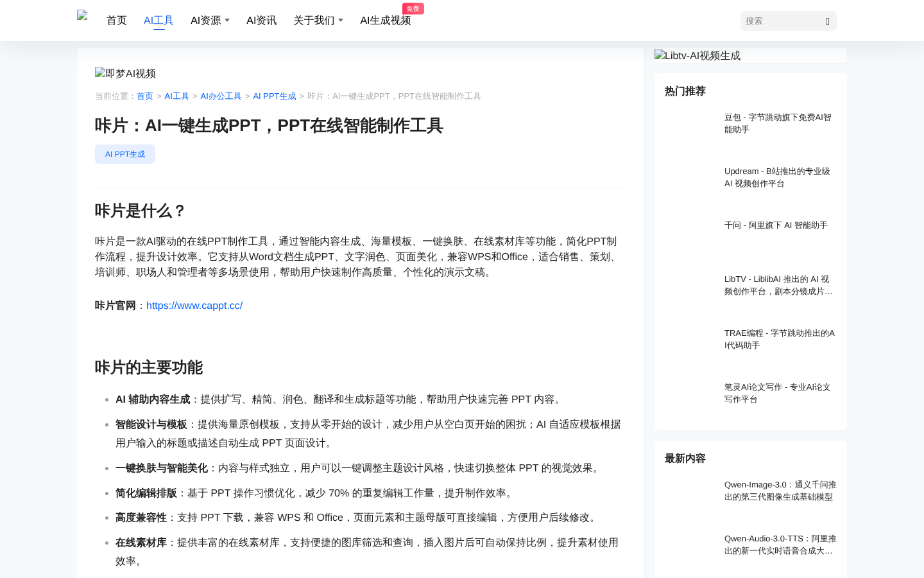Visit https://www.cappt.cc/ official link
The height and width of the screenshot is (578, 924).
194,306
